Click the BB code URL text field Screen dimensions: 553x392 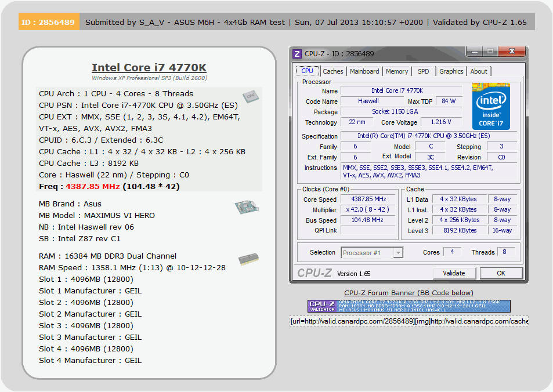(409, 321)
